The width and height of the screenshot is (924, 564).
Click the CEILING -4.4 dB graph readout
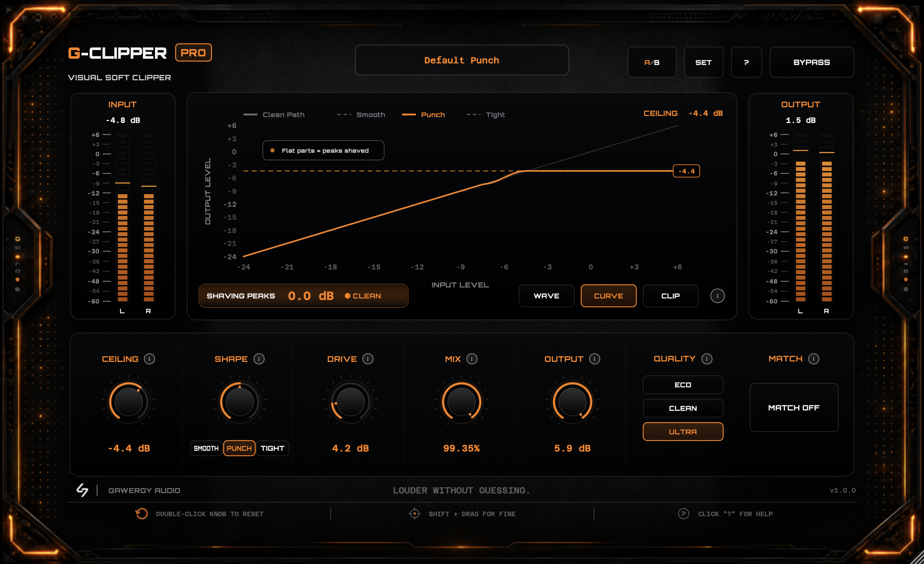coord(683,113)
